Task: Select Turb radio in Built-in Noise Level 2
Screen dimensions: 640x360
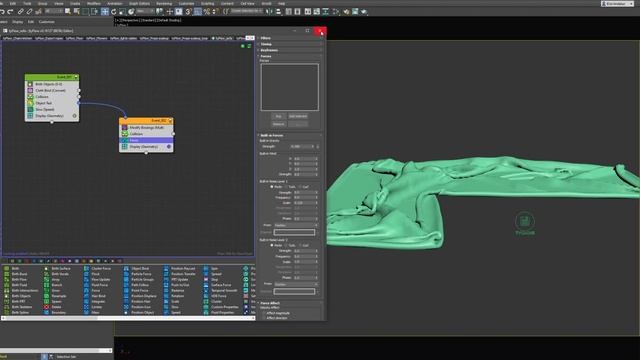Action: (x=286, y=245)
